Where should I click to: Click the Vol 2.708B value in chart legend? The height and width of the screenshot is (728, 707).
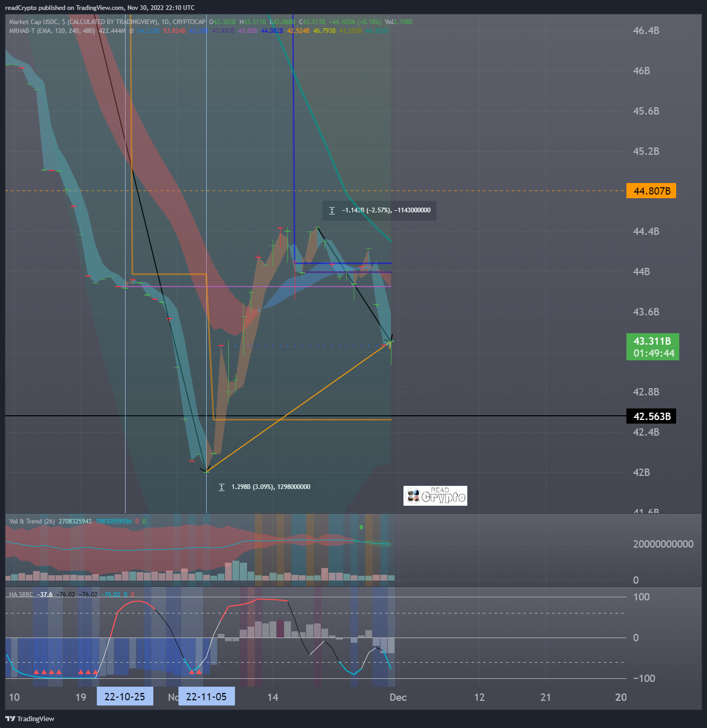pyautogui.click(x=399, y=22)
